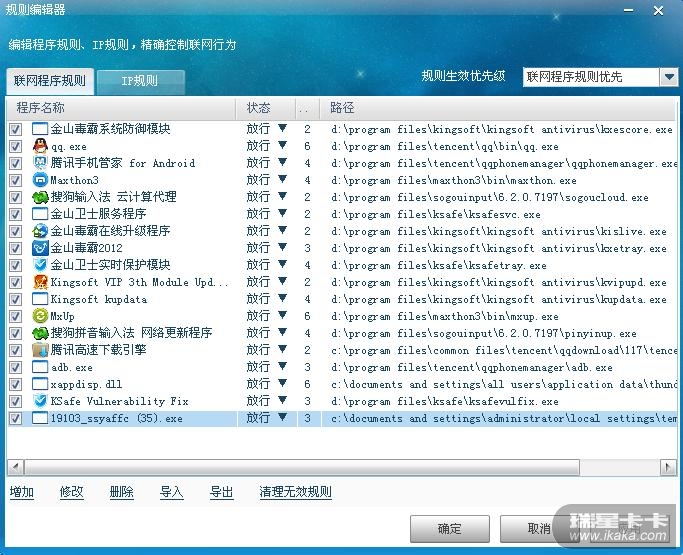This screenshot has height=555, width=683.
Task: Click the 增加 link
Action: point(22,492)
